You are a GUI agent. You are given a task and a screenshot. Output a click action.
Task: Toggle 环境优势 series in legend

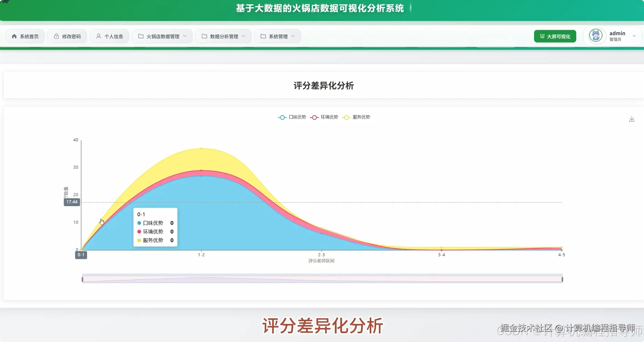pyautogui.click(x=324, y=117)
